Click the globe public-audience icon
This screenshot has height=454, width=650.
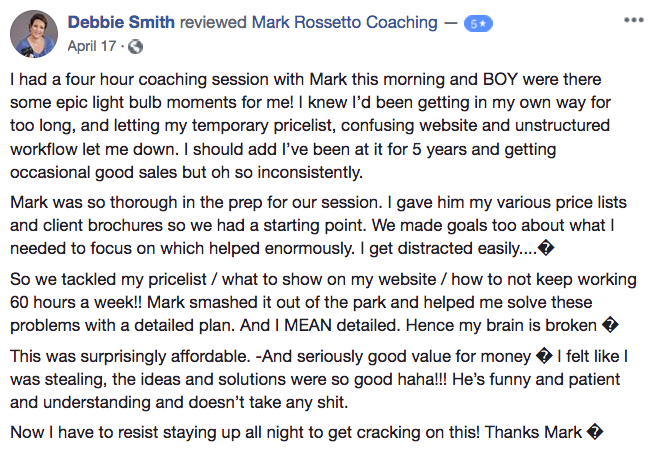click(x=135, y=46)
